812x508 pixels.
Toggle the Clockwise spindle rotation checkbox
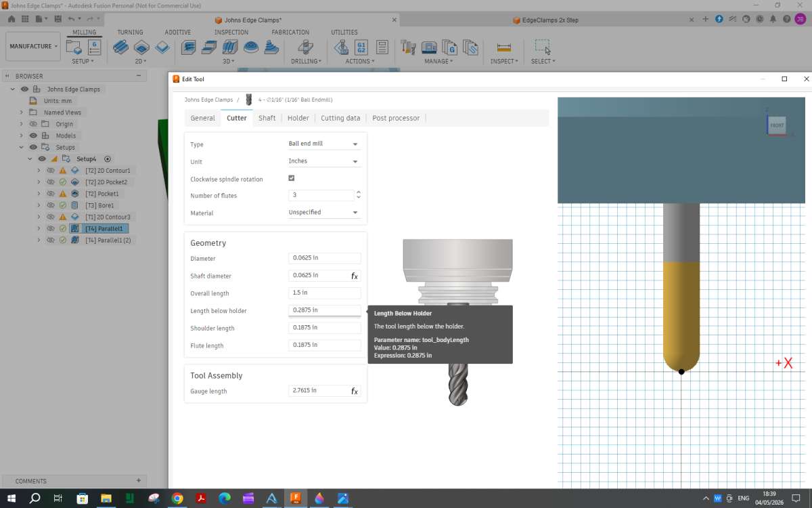point(292,178)
